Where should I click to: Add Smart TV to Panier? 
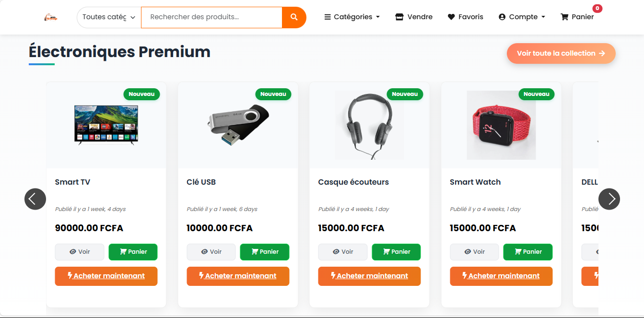click(x=133, y=252)
